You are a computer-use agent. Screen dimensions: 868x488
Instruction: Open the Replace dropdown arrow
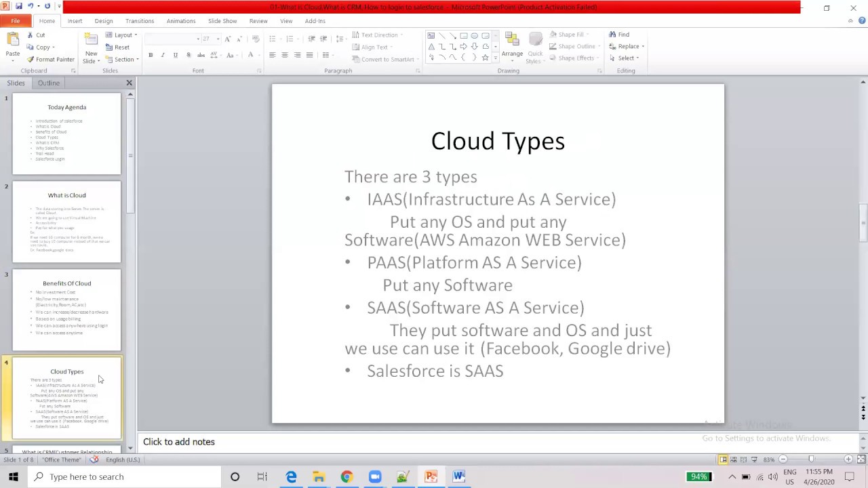(x=643, y=47)
